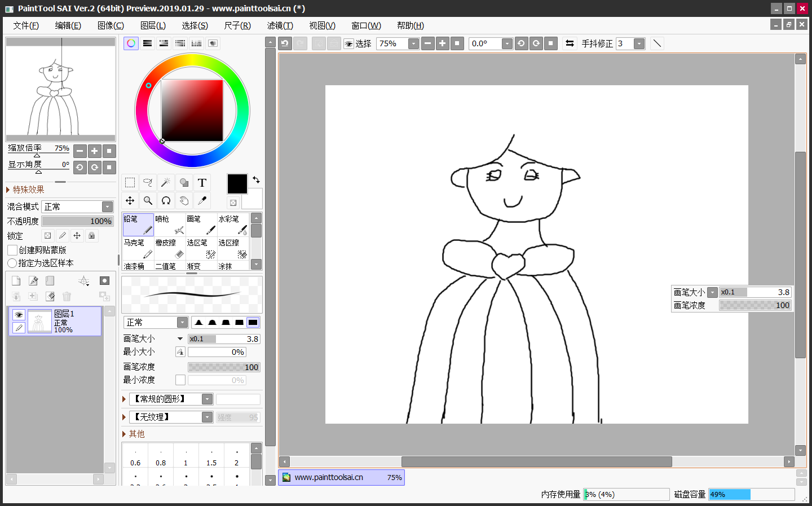The height and width of the screenshot is (506, 812).
Task: Click the undo button in toolbar
Action: click(285, 43)
